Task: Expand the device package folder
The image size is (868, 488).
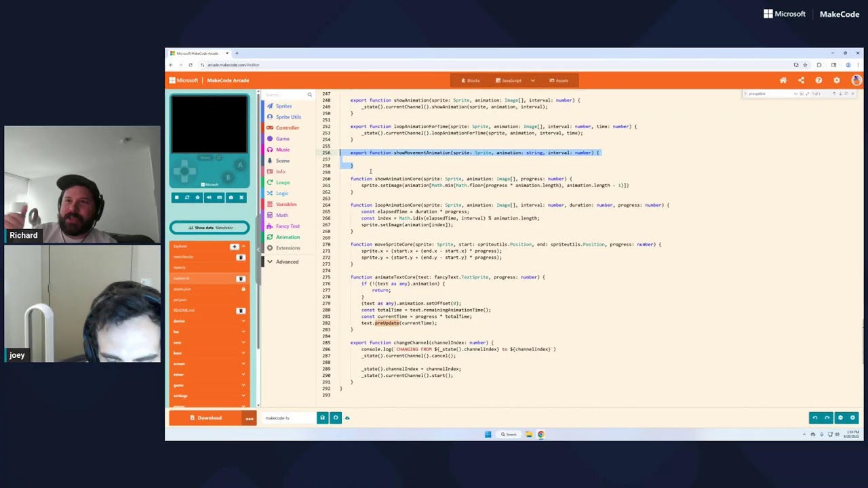Action: point(210,321)
